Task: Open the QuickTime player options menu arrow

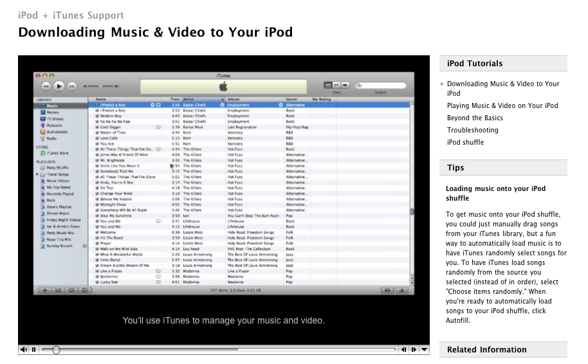Action: pos(424,350)
